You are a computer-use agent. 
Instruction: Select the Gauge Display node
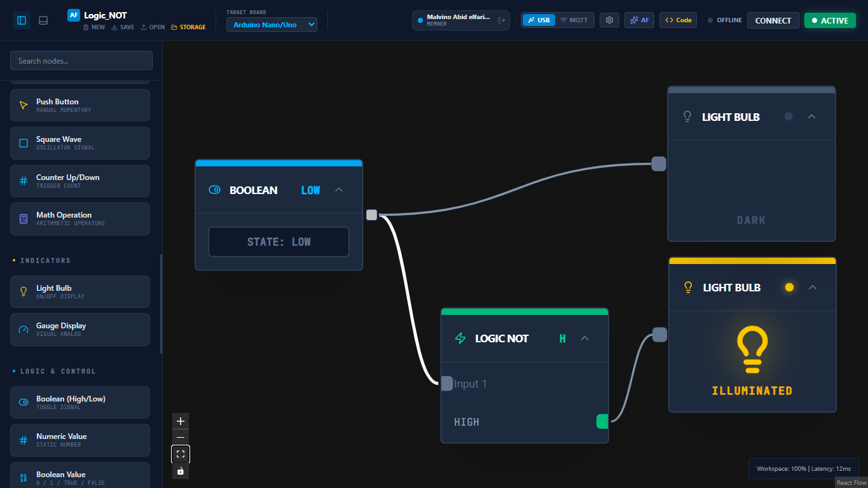click(80, 329)
